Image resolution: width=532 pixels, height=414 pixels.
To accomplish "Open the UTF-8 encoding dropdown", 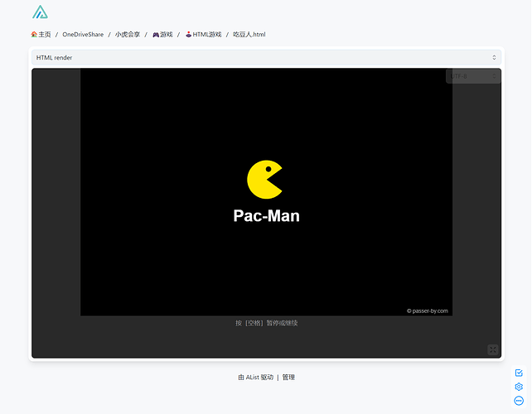I will [x=473, y=76].
